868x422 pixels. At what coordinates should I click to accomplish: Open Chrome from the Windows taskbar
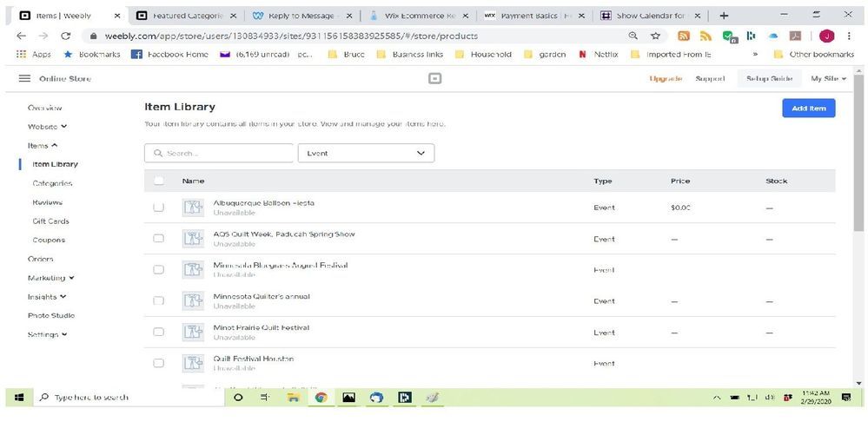pyautogui.click(x=321, y=398)
